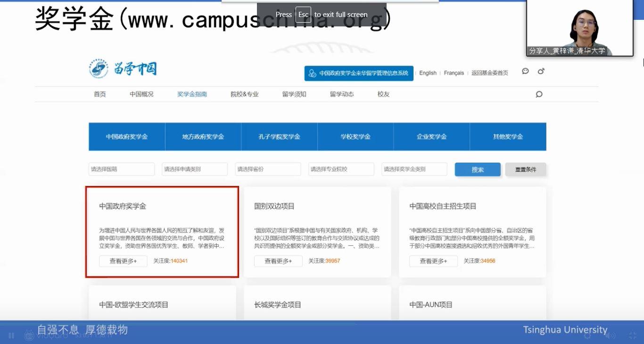Select the 地方政府奖学金 tab
This screenshot has width=644, height=344.
coord(203,137)
